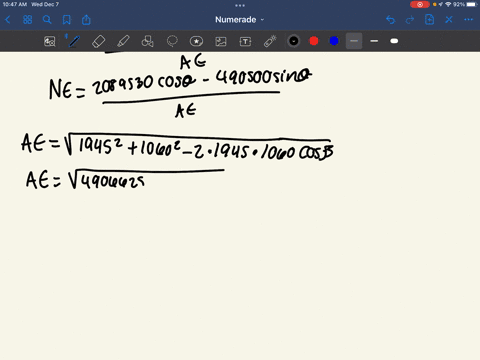The image size is (480, 360).
Task: Redo the last stroke
Action: click(x=410, y=20)
